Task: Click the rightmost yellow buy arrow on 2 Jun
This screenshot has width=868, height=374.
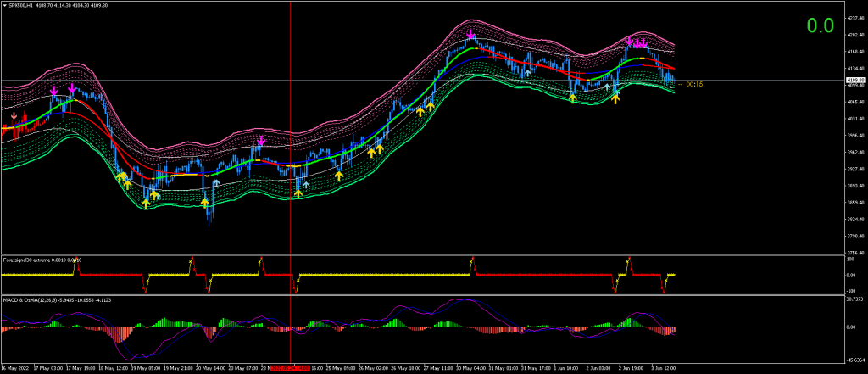Action: [616, 99]
